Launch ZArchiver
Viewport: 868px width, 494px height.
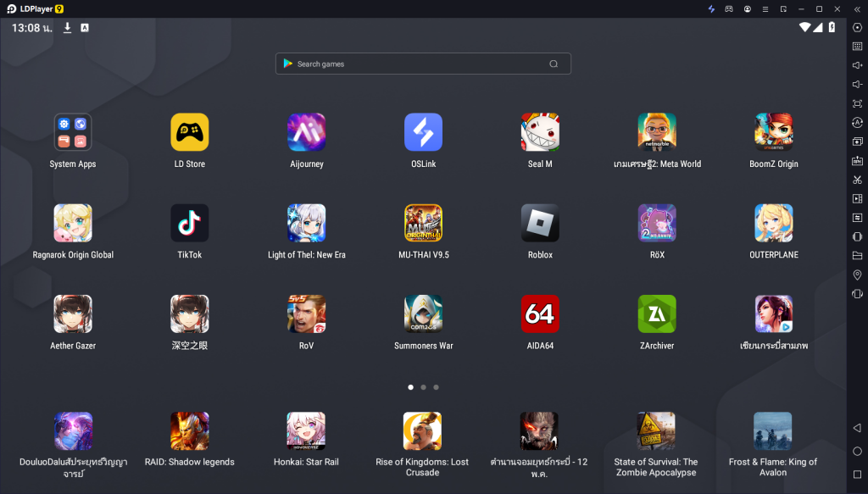(x=657, y=314)
